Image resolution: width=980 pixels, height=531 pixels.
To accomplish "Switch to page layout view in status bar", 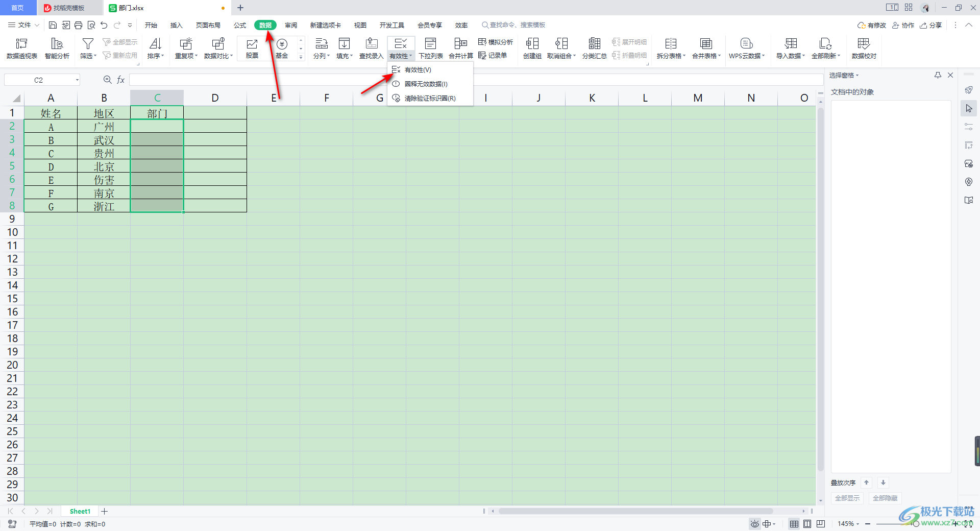I will tap(807, 524).
